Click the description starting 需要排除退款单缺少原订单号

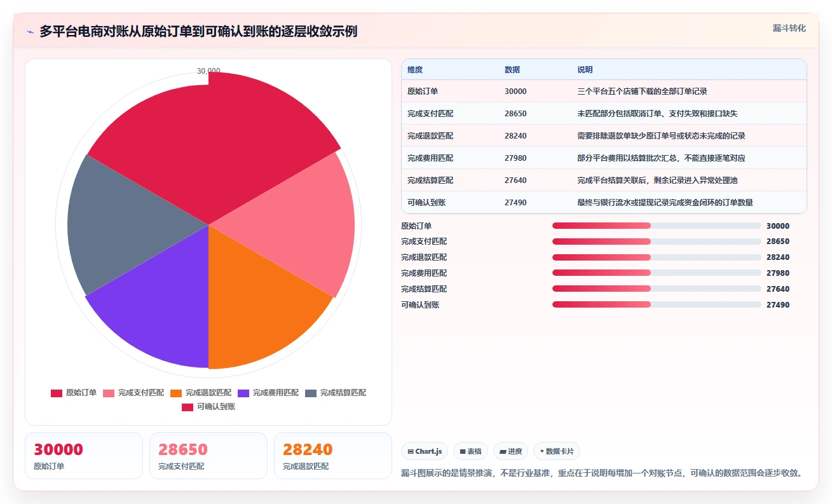[x=661, y=136]
